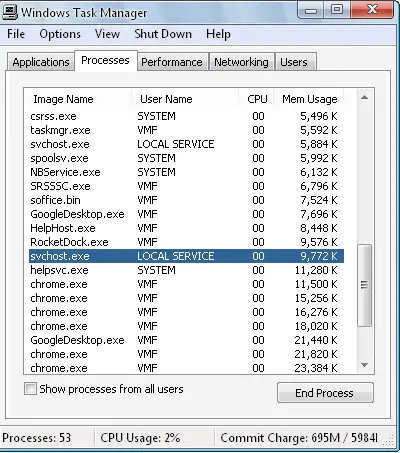The image size is (400, 453).
Task: Close the Windows Task Manager window
Action: tap(372, 10)
